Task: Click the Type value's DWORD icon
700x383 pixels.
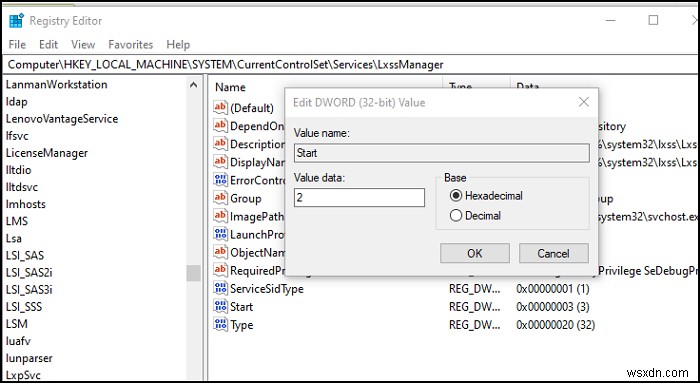Action: 220,325
